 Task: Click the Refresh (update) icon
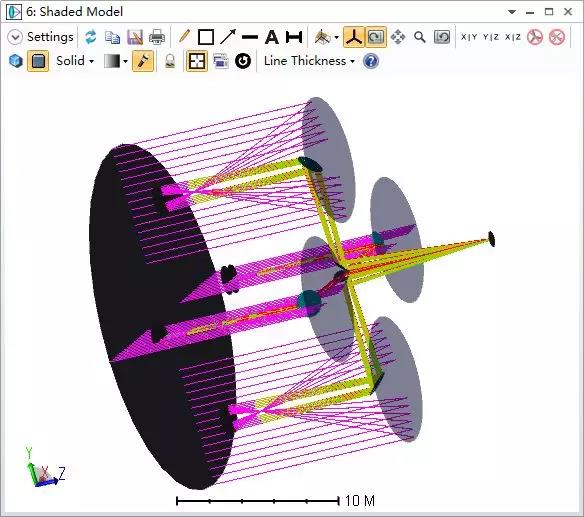[91, 37]
